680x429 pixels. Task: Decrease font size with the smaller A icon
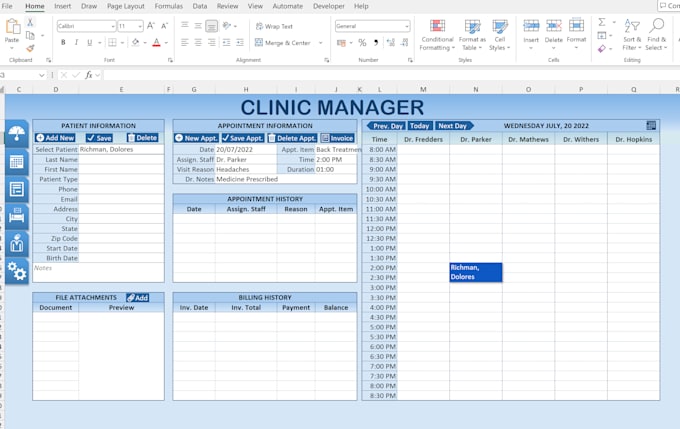(x=164, y=26)
